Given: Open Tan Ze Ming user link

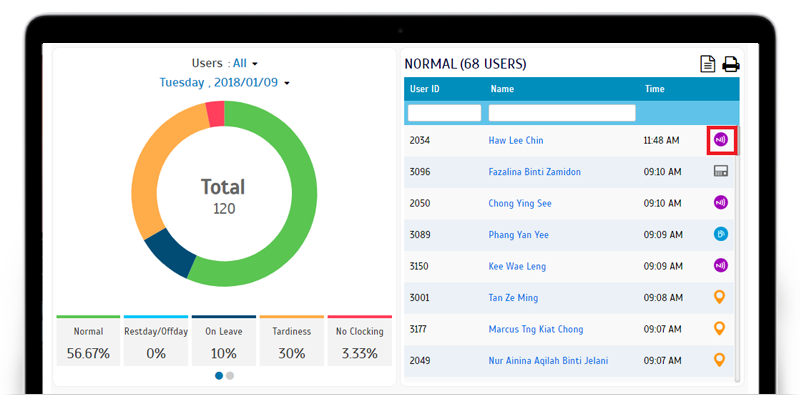Looking at the screenshot, I should (x=513, y=298).
